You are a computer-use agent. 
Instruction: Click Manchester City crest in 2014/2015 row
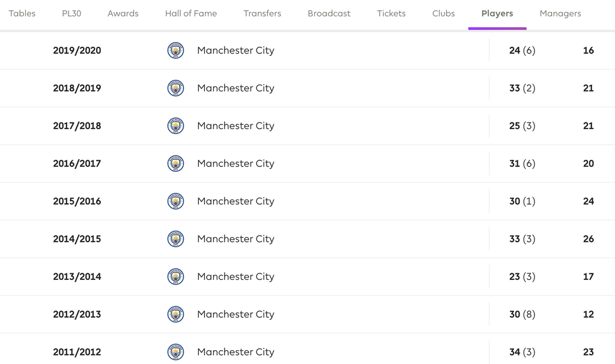175,239
